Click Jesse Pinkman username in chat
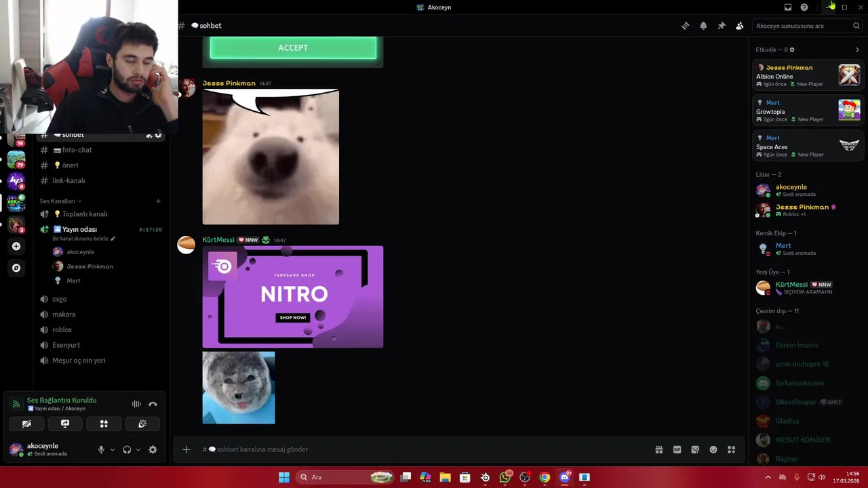The height and width of the screenshot is (488, 868). pos(229,83)
